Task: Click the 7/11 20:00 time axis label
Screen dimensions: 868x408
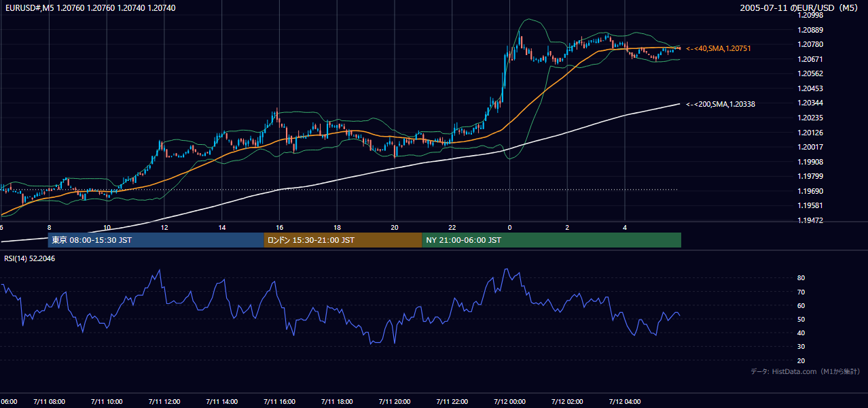Action: [395, 402]
